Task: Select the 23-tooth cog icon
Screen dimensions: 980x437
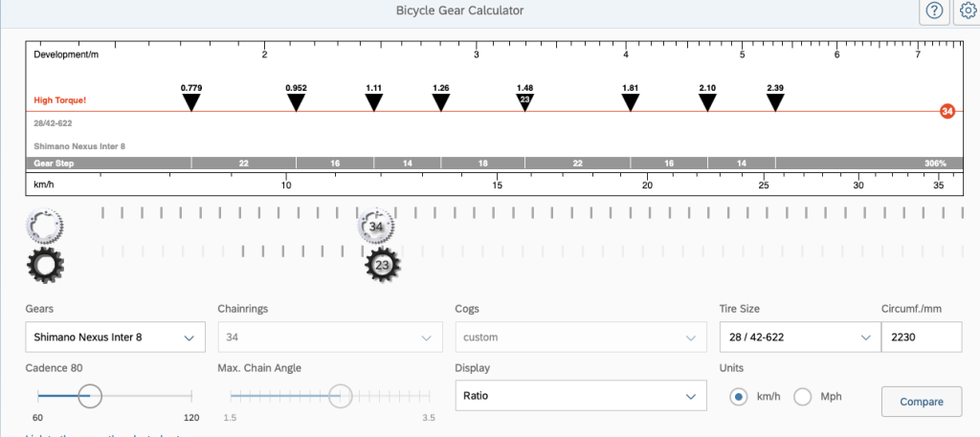Action: (x=383, y=265)
